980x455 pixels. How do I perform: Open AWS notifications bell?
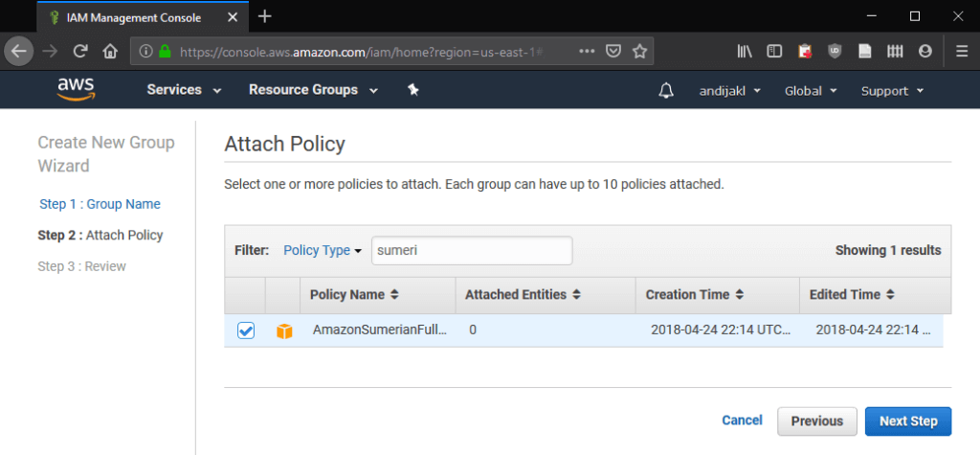coord(666,91)
